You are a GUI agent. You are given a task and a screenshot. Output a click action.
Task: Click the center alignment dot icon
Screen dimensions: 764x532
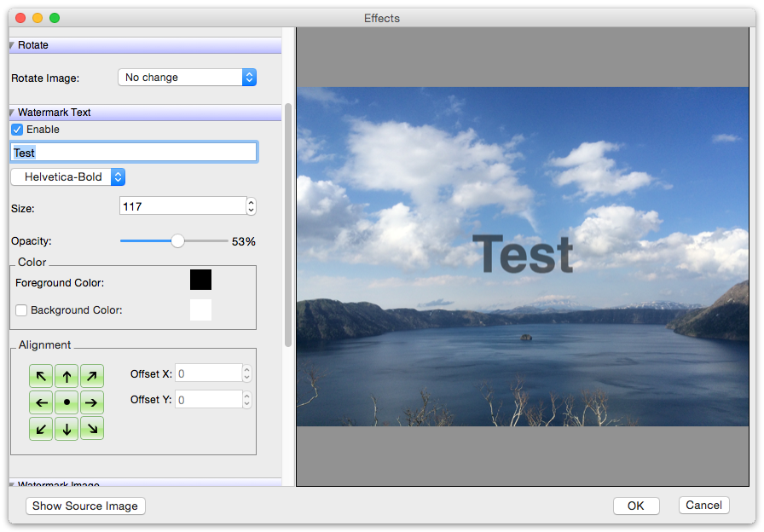pos(67,402)
